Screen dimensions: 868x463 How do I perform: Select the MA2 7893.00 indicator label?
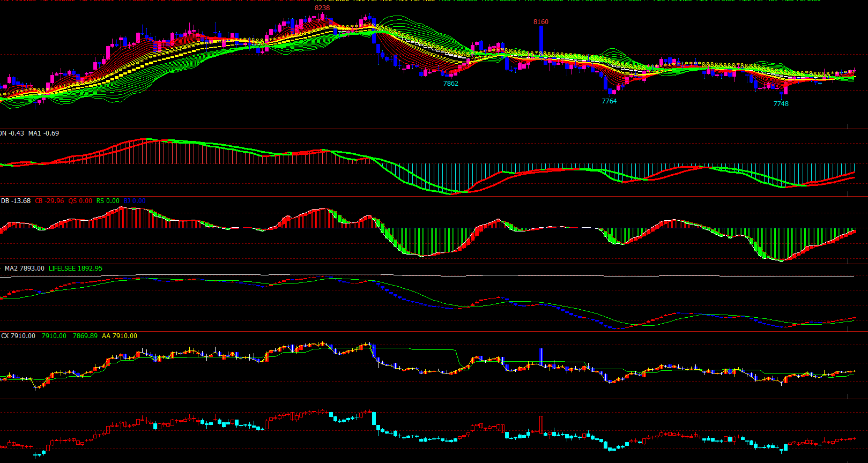pos(25,268)
